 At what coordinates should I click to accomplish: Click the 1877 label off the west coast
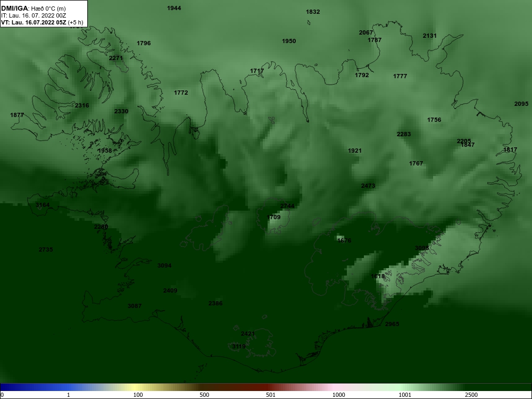click(x=17, y=115)
